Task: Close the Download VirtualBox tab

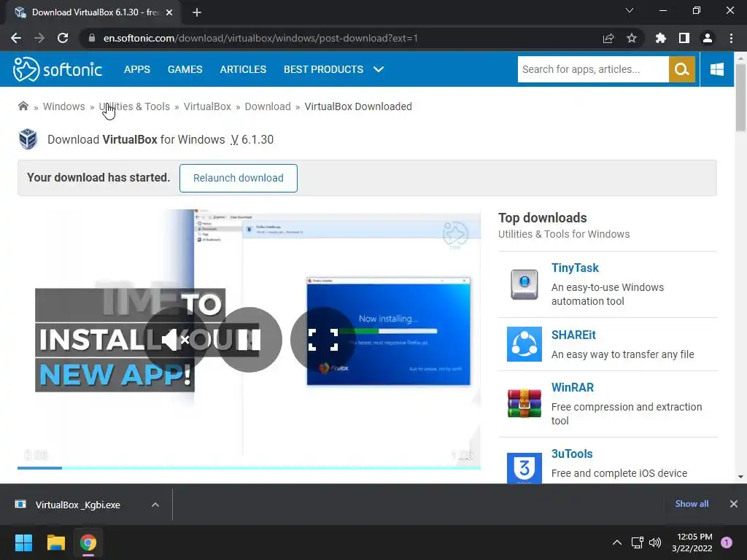Action: (x=169, y=12)
